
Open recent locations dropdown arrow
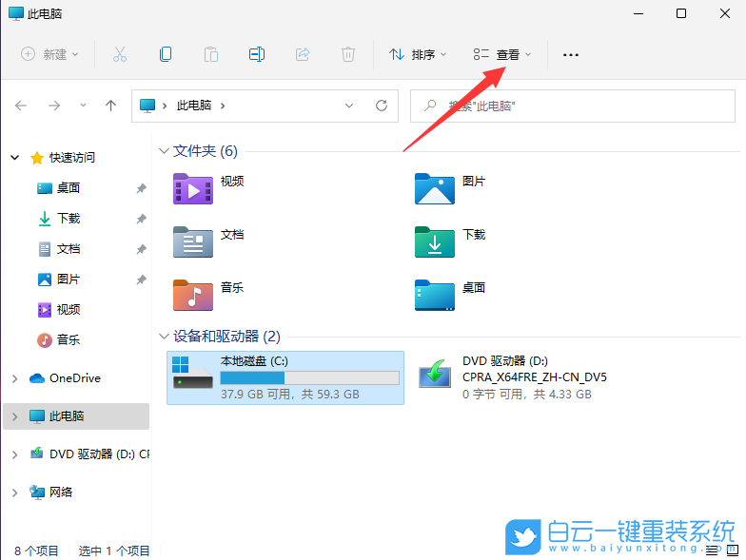tap(83, 106)
